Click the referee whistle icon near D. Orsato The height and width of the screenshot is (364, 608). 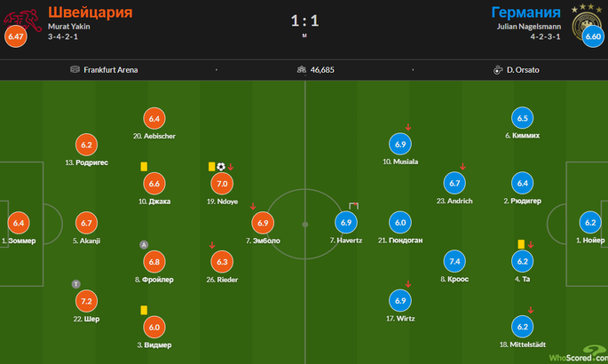click(498, 70)
